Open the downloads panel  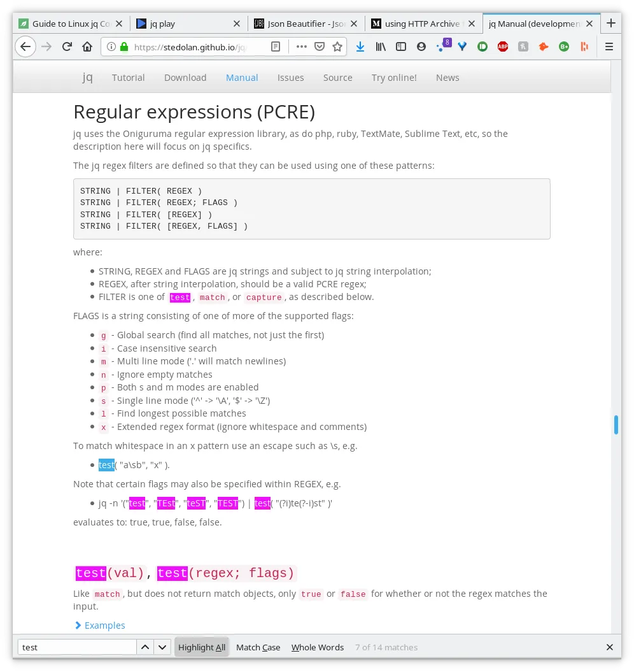pos(360,46)
